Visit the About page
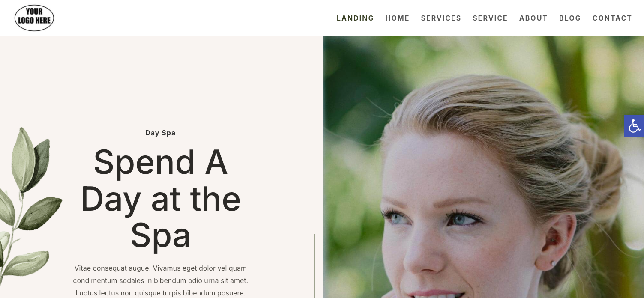Screen dimensions: 644x298 (533, 18)
